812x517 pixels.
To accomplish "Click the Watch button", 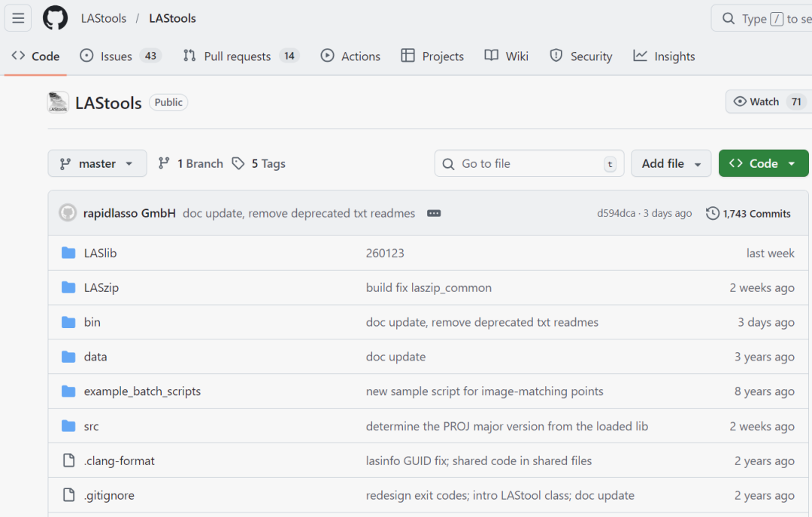I will tap(769, 102).
